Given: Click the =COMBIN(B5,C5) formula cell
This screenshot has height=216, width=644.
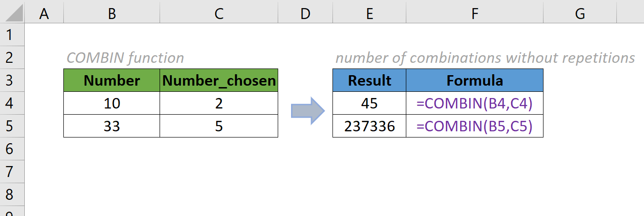Looking at the screenshot, I should pos(474,126).
